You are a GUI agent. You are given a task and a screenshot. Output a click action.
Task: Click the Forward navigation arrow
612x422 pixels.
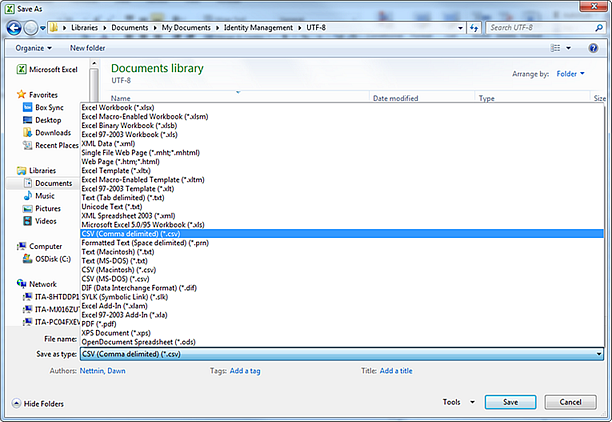(x=30, y=28)
